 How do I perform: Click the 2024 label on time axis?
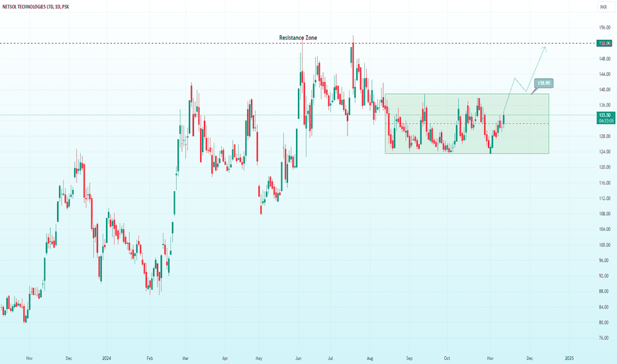[107, 359]
